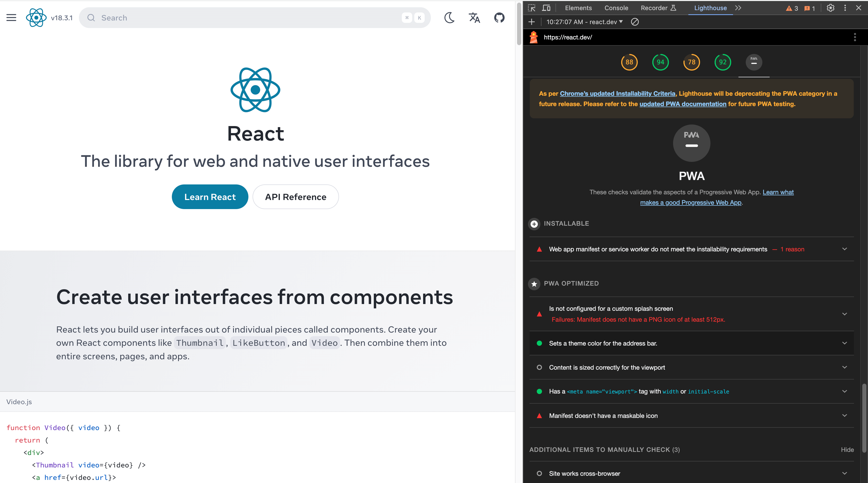Click the Video.js file tab label
The width and height of the screenshot is (868, 483).
click(x=19, y=402)
